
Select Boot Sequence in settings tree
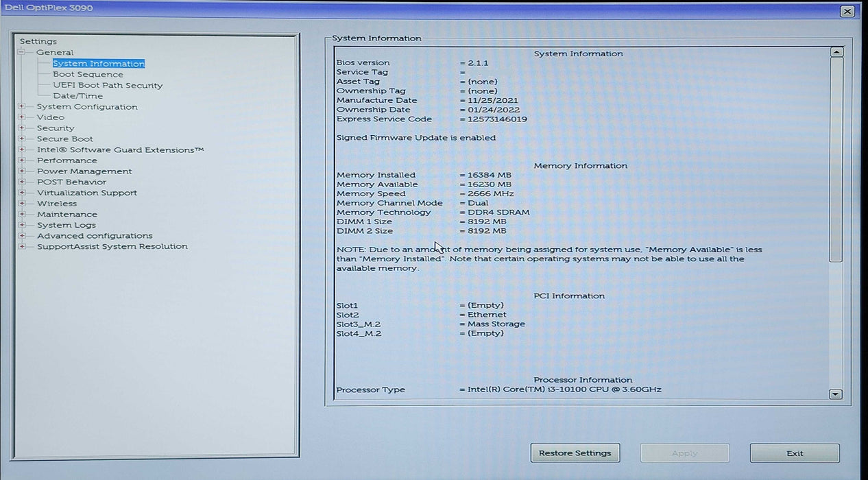(x=88, y=75)
